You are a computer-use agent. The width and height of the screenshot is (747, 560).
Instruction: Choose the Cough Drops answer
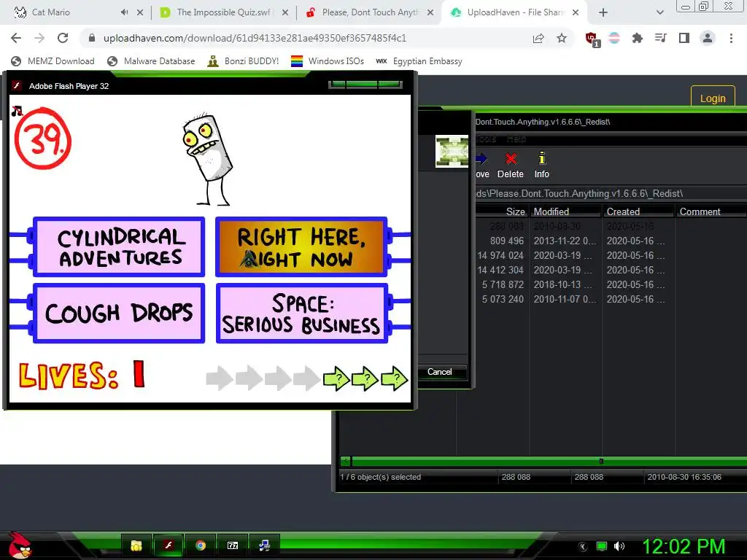point(119,313)
